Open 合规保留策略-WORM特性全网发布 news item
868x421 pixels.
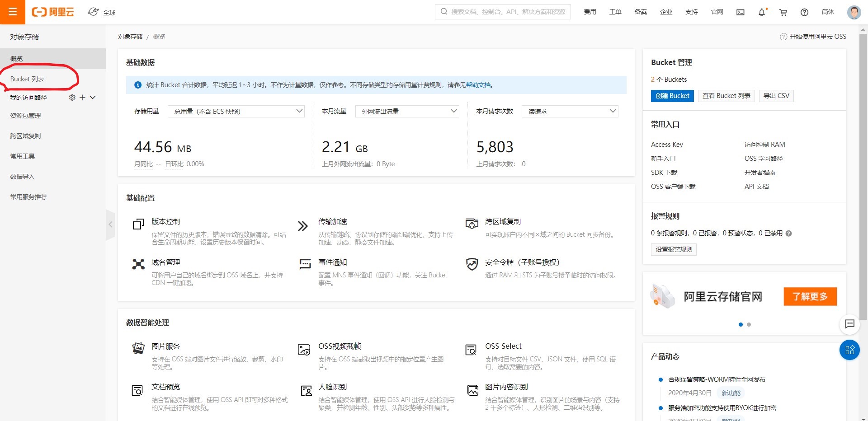point(717,379)
